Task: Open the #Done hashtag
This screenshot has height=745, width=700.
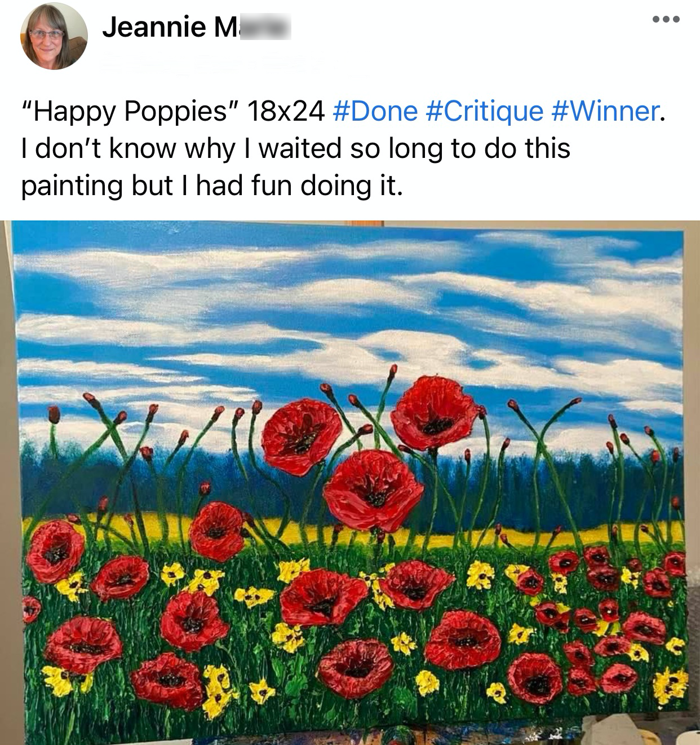Action: tap(375, 111)
